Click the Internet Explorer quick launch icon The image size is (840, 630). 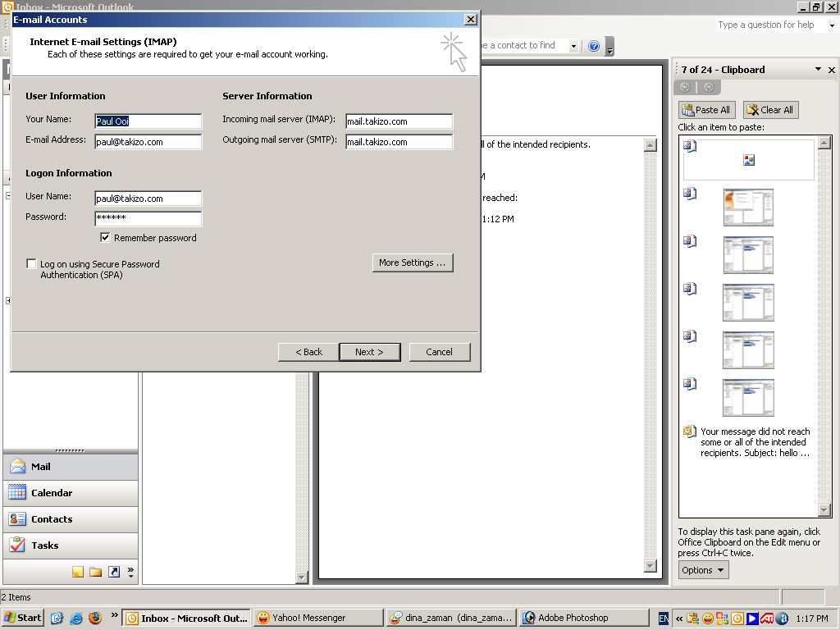(76, 618)
